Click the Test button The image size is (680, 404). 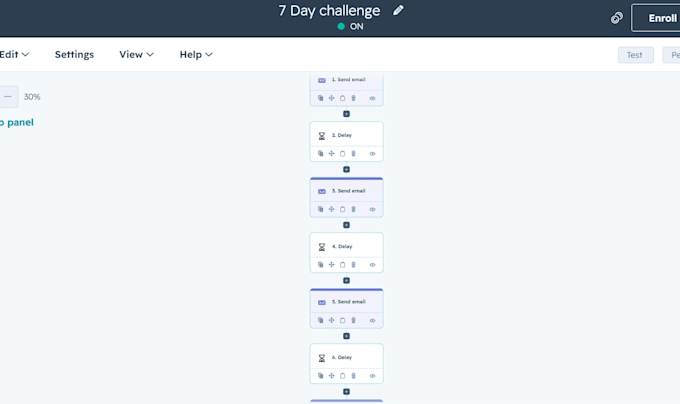635,55
